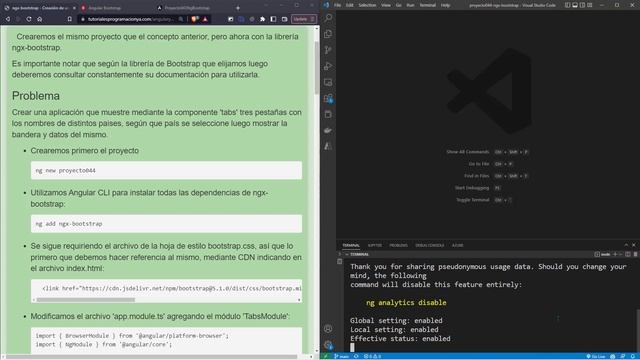Image resolution: width=640 pixels, height=360 pixels.
Task: Click the browser back arrow
Action: (x=8, y=19)
